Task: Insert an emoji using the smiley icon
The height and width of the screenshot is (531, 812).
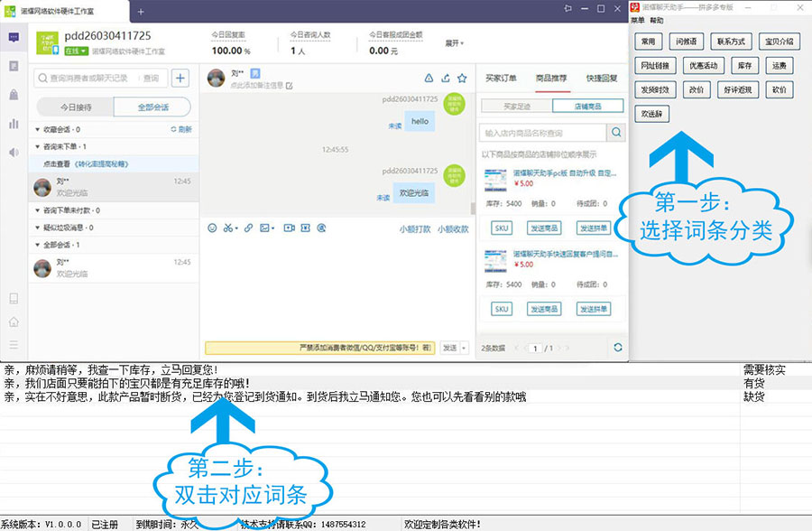Action: (x=213, y=228)
